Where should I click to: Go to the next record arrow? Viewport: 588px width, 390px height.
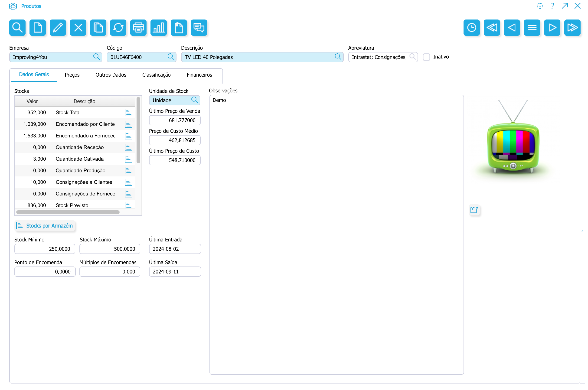coord(552,28)
